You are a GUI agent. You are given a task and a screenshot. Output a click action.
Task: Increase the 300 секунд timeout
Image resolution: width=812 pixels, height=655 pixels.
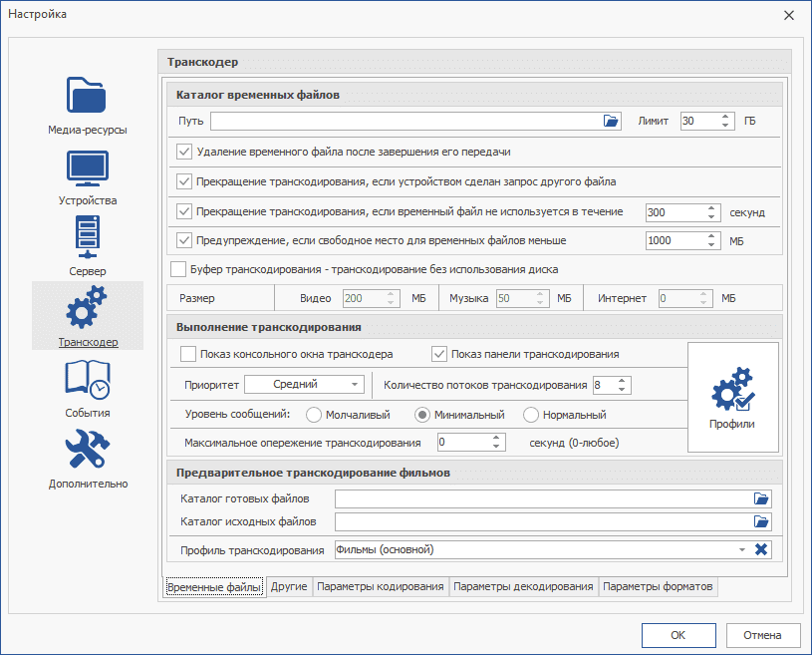pyautogui.click(x=711, y=208)
